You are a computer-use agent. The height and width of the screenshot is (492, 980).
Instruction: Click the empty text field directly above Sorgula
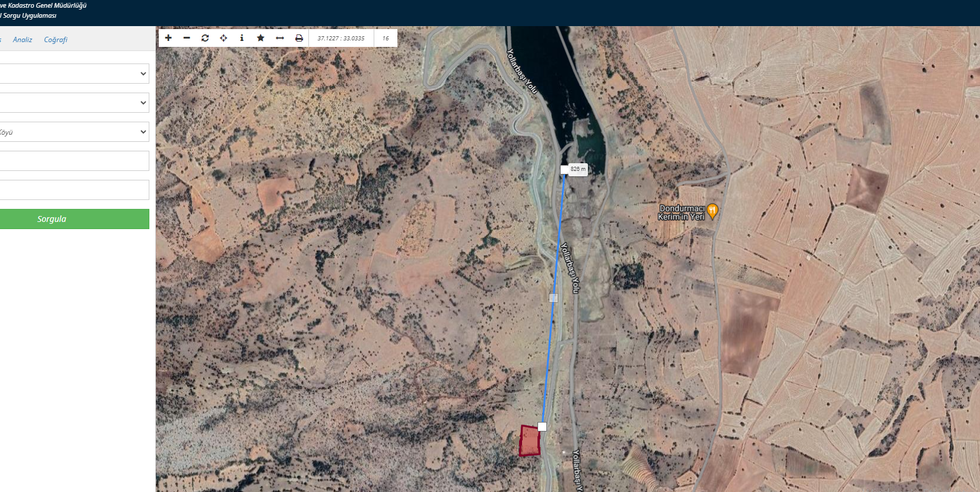pos(74,190)
